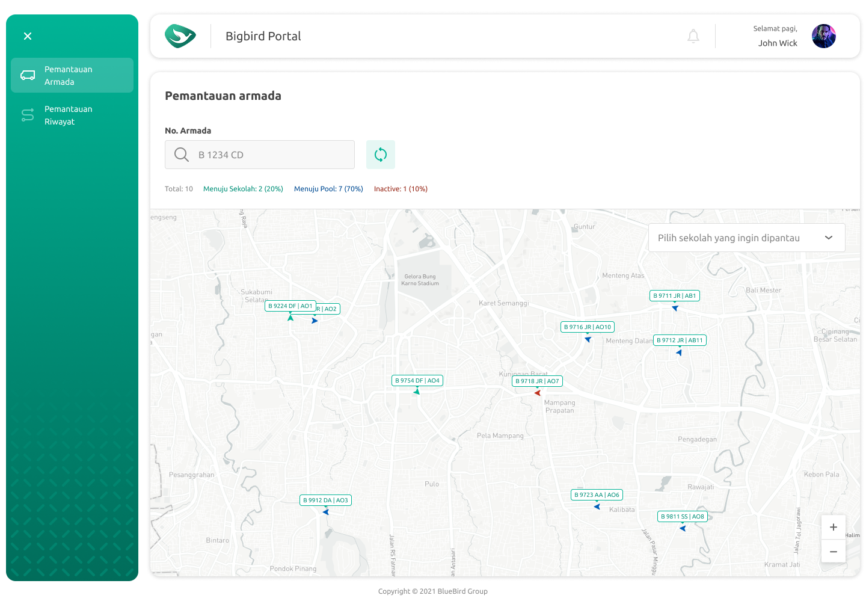Open the notifications bell

(693, 36)
